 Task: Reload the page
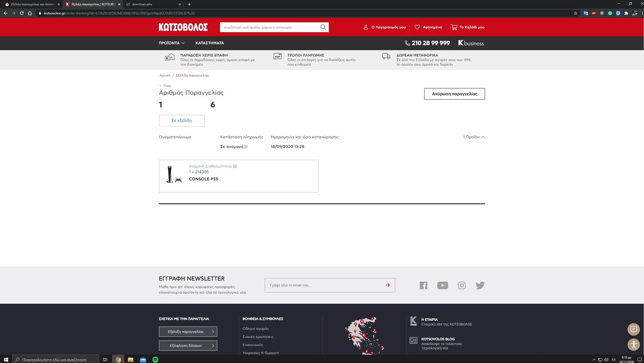[x=22, y=13]
